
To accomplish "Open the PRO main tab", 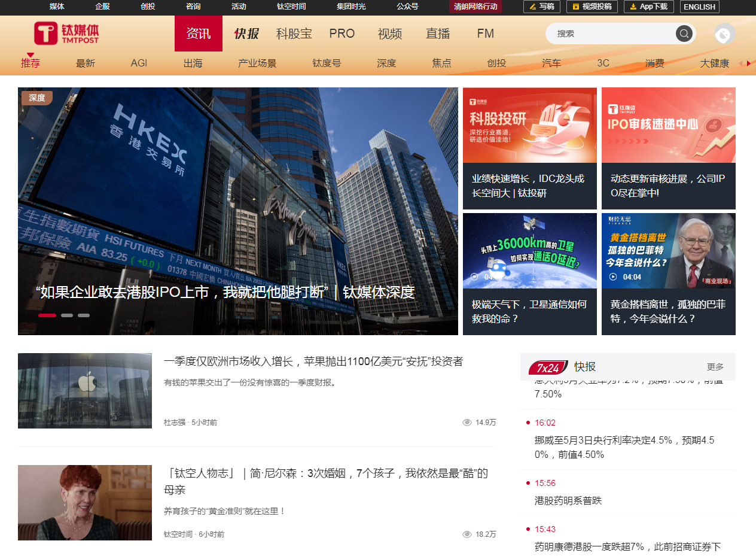I will [342, 34].
